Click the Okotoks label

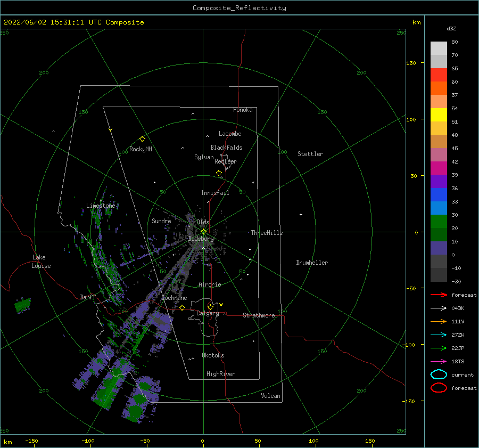[213, 355]
